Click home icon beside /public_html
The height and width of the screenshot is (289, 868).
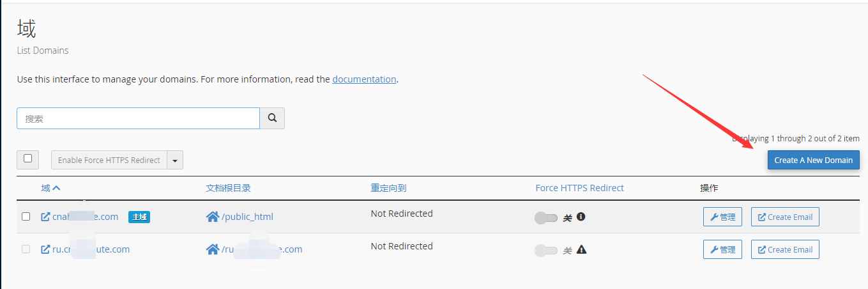[213, 217]
